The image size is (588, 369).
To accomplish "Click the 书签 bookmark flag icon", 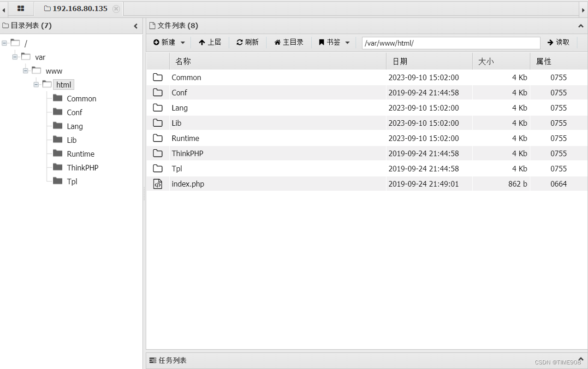I will point(321,42).
